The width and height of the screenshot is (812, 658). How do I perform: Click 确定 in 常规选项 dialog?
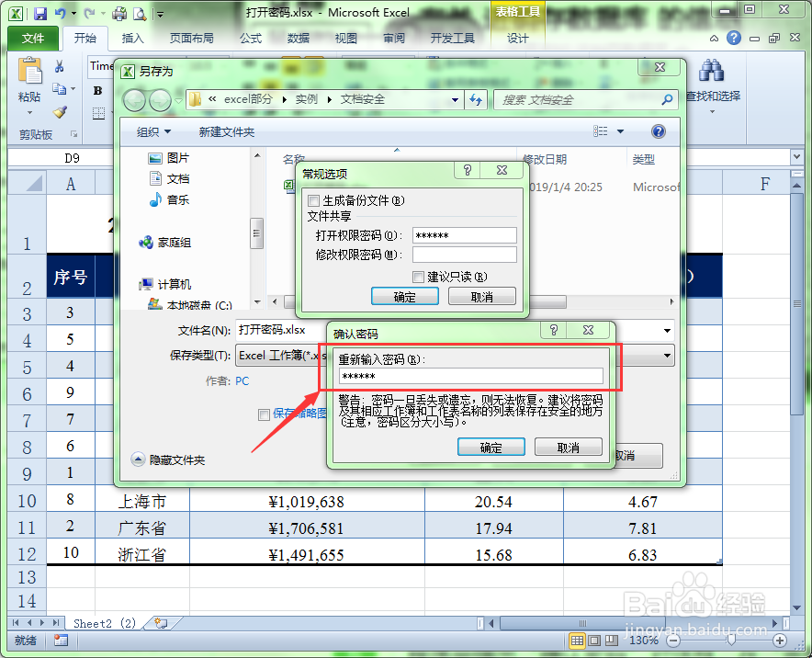coord(404,297)
